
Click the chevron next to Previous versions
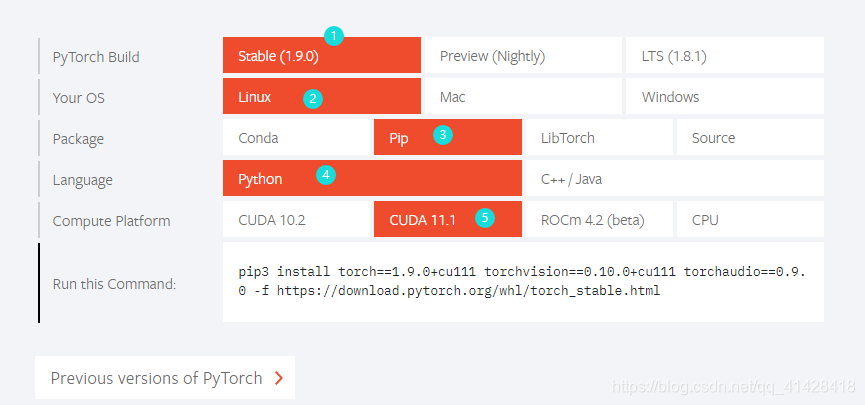pos(279,378)
